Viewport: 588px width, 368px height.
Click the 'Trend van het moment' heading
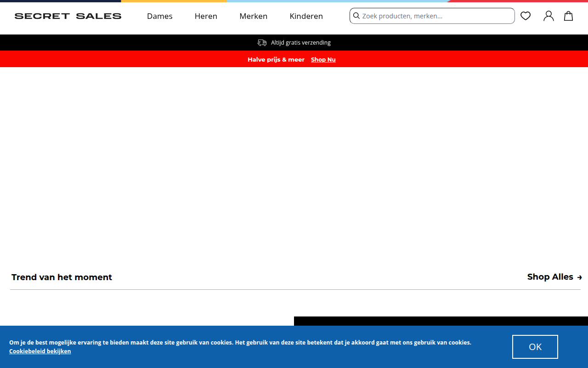click(x=62, y=277)
